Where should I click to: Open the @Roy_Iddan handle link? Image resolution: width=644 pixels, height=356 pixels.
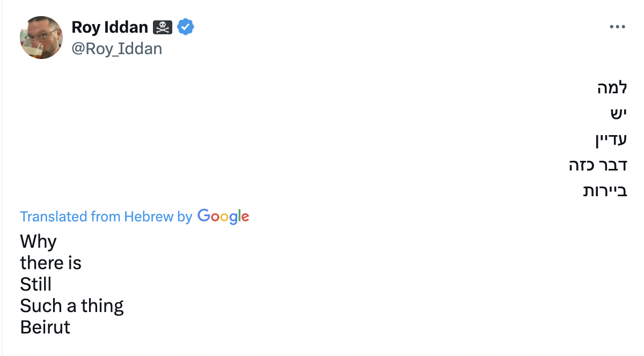coord(116,49)
